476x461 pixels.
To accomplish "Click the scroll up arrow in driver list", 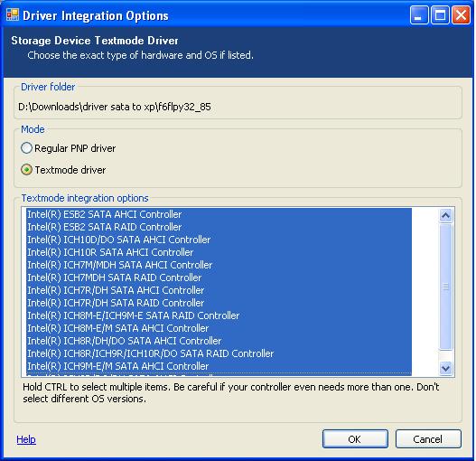I will [445, 215].
